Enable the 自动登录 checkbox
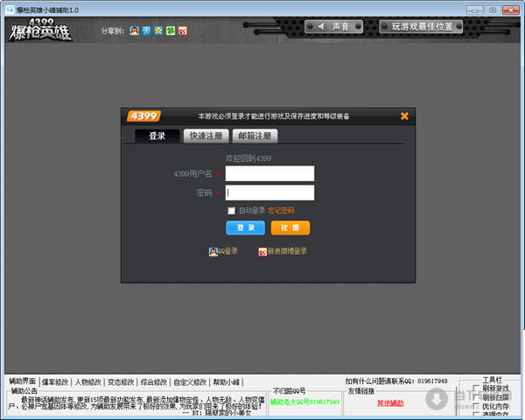The height and width of the screenshot is (420, 525). 231,210
